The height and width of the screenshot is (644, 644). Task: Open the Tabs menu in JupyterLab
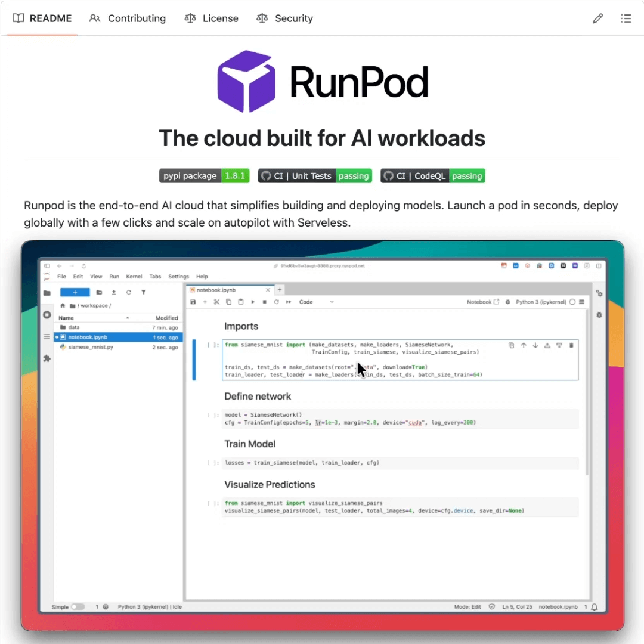tap(155, 277)
